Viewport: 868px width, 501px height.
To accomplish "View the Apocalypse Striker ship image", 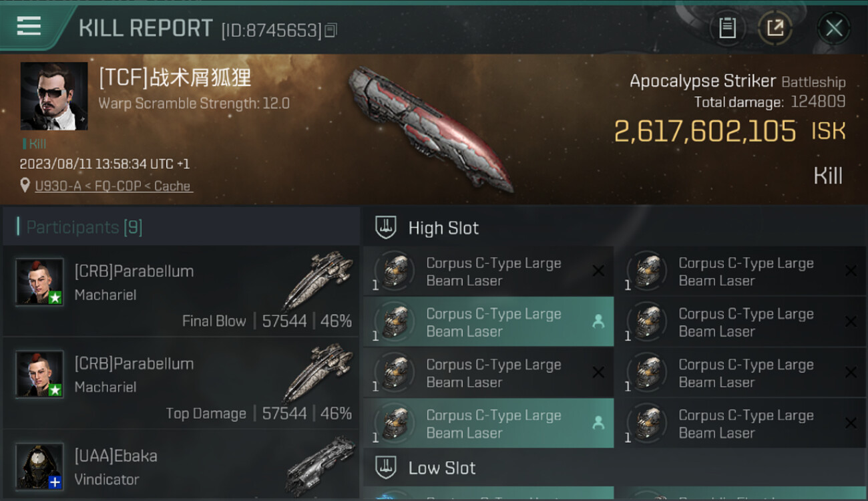I will pyautogui.click(x=431, y=128).
